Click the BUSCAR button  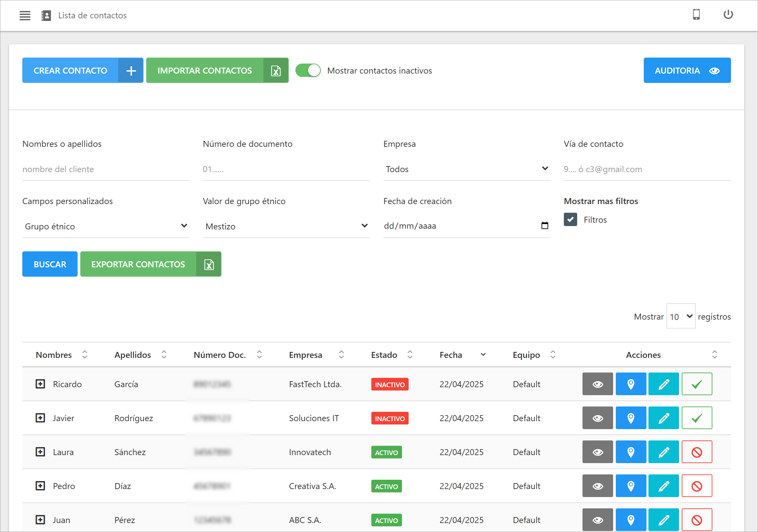point(50,264)
